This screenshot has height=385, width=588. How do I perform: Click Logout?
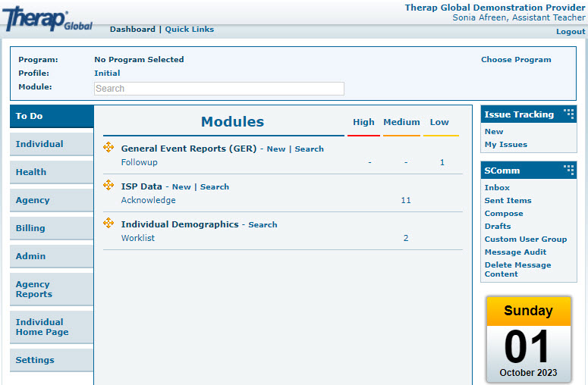point(571,32)
